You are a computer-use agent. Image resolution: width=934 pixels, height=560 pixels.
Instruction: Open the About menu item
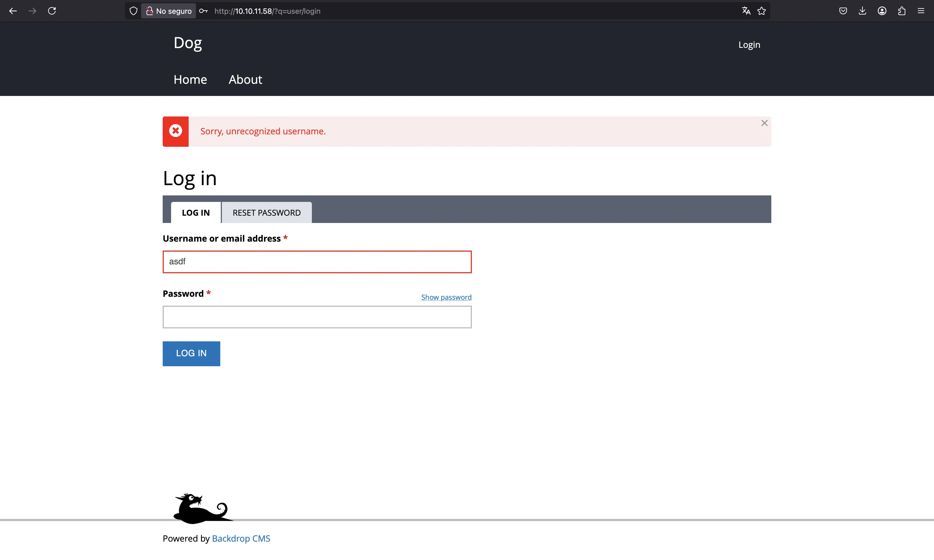[x=245, y=80]
